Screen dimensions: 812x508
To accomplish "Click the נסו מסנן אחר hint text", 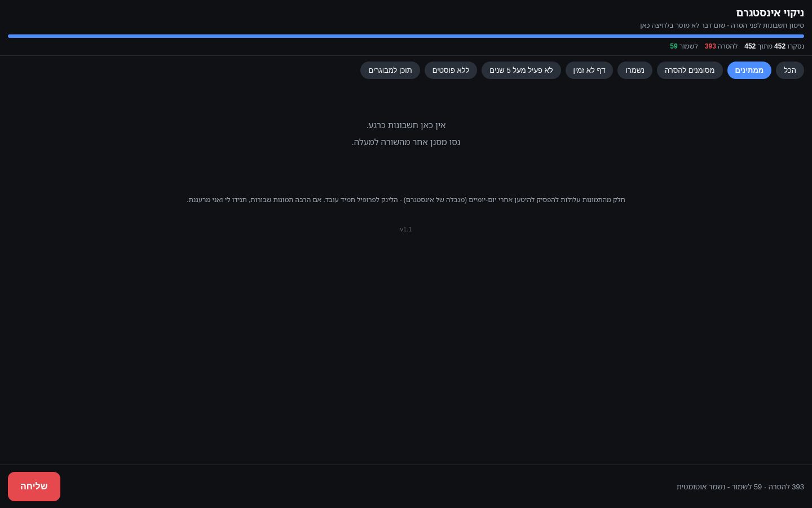I will [406, 142].
